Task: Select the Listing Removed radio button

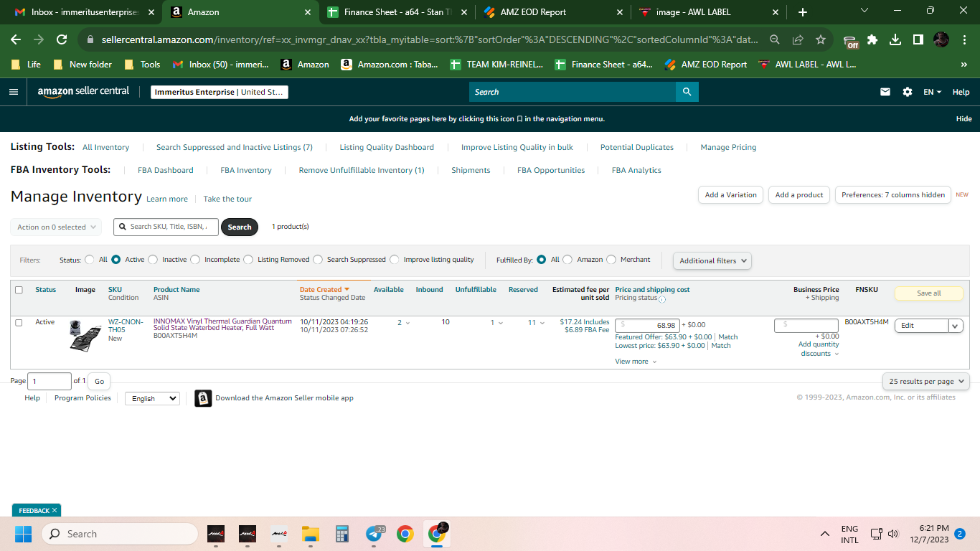Action: (x=248, y=260)
